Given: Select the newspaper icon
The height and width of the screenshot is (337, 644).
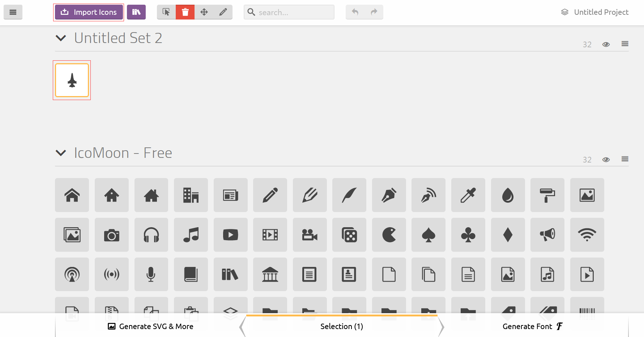Looking at the screenshot, I should pos(231,195).
